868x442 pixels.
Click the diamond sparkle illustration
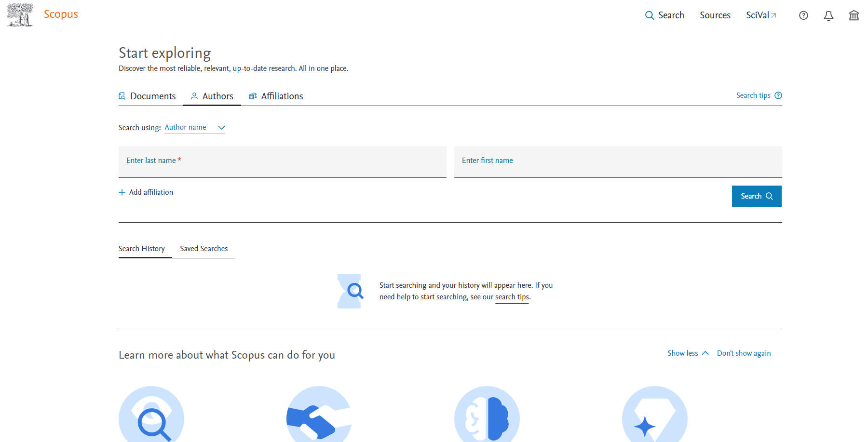coord(655,415)
